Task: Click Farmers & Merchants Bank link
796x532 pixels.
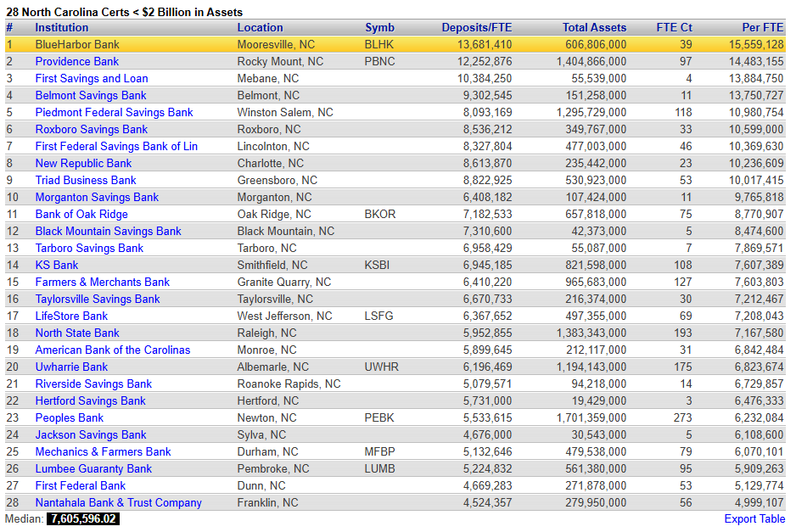Action: pyautogui.click(x=102, y=283)
